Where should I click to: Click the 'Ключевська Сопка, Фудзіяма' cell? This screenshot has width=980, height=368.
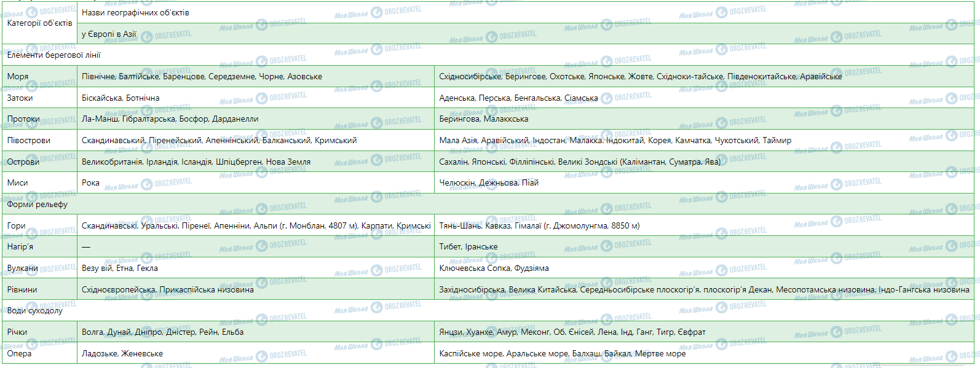click(494, 268)
